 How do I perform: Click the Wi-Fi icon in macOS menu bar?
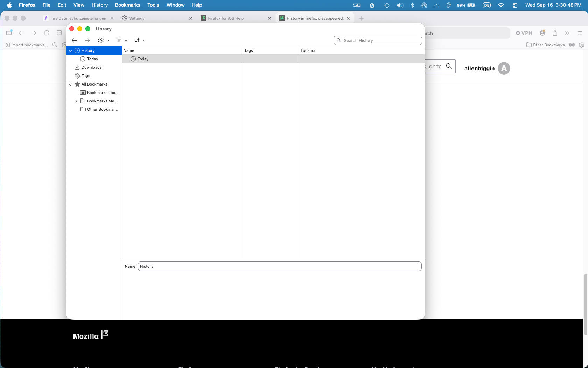(x=501, y=5)
